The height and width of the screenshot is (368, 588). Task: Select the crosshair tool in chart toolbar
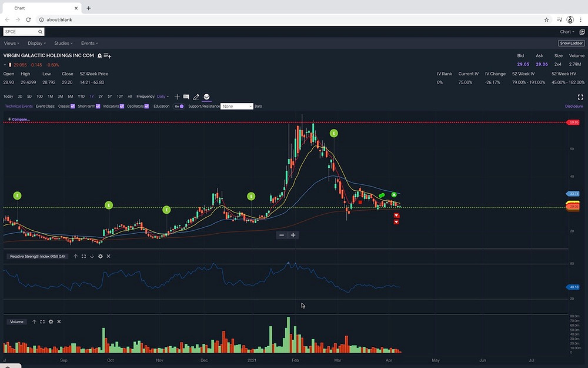(177, 97)
